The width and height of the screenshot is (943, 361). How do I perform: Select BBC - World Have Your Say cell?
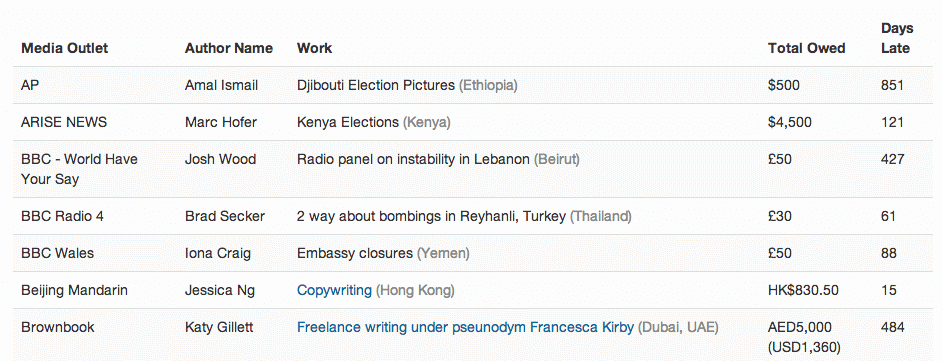coord(79,169)
